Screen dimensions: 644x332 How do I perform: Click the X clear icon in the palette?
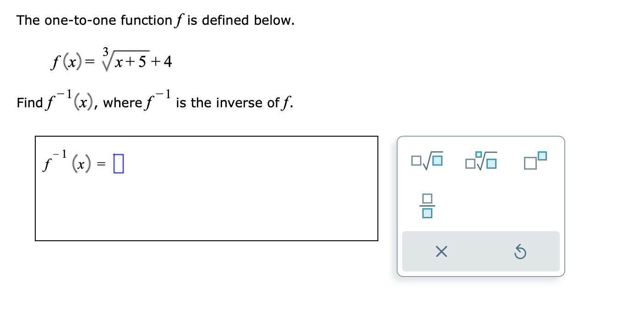[x=441, y=251]
